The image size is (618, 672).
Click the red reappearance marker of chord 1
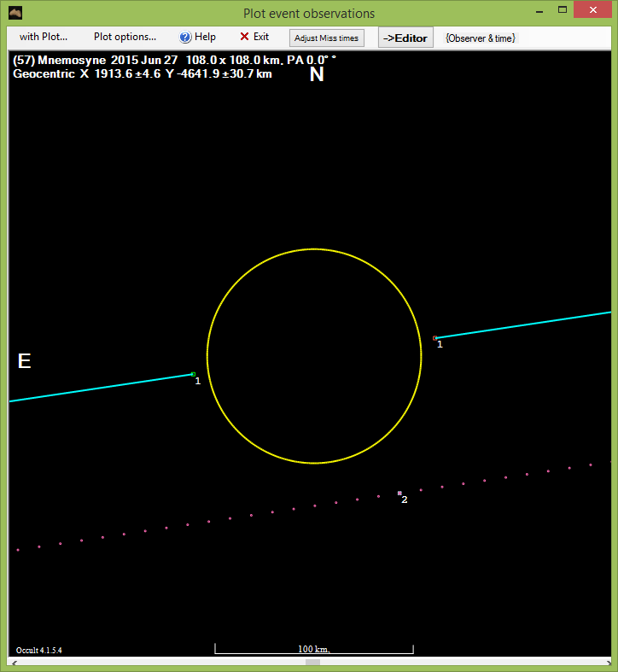click(435, 338)
